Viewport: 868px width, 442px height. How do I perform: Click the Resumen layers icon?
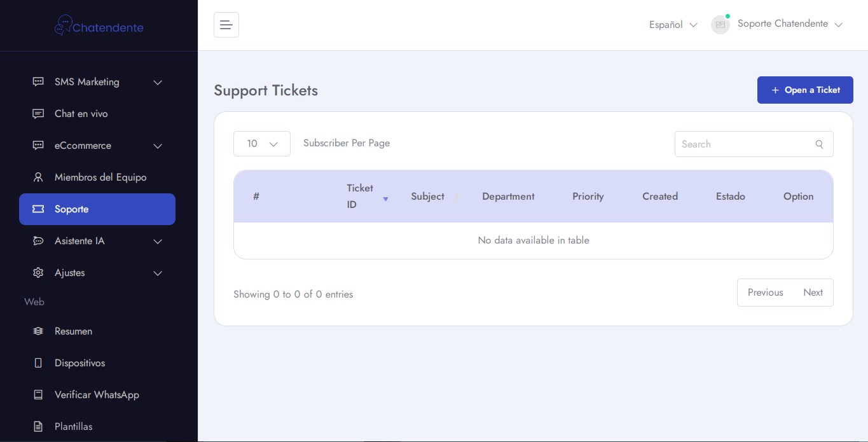[38, 331]
